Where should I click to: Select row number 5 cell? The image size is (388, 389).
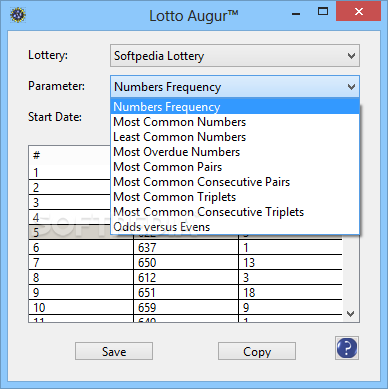69,232
